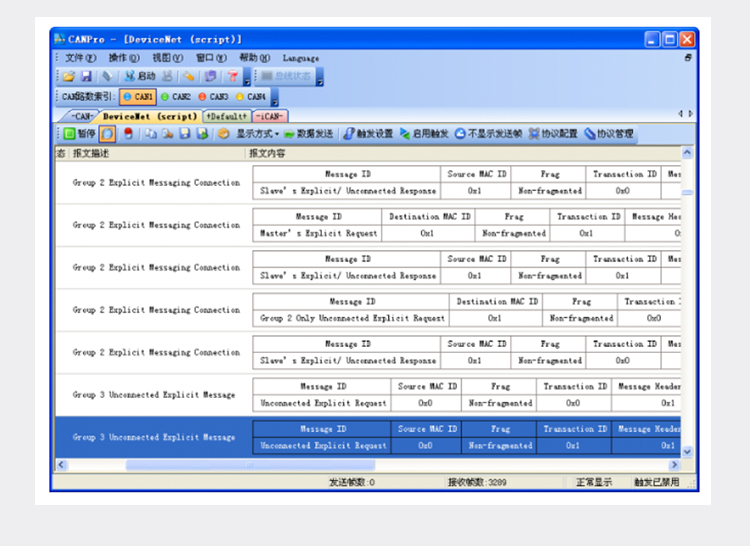750x546 pixels.
Task: Click the open folder icon in main toolbar
Action: click(69, 76)
